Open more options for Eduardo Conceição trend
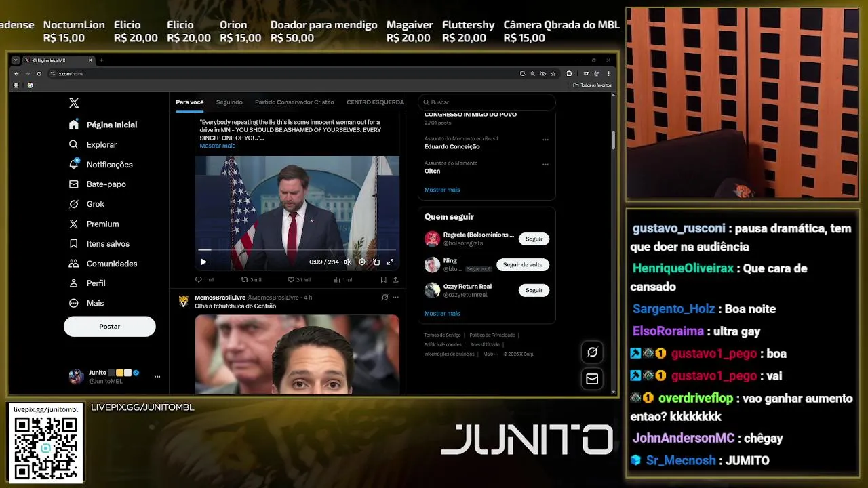Viewport: 868px width, 488px height. coord(545,140)
